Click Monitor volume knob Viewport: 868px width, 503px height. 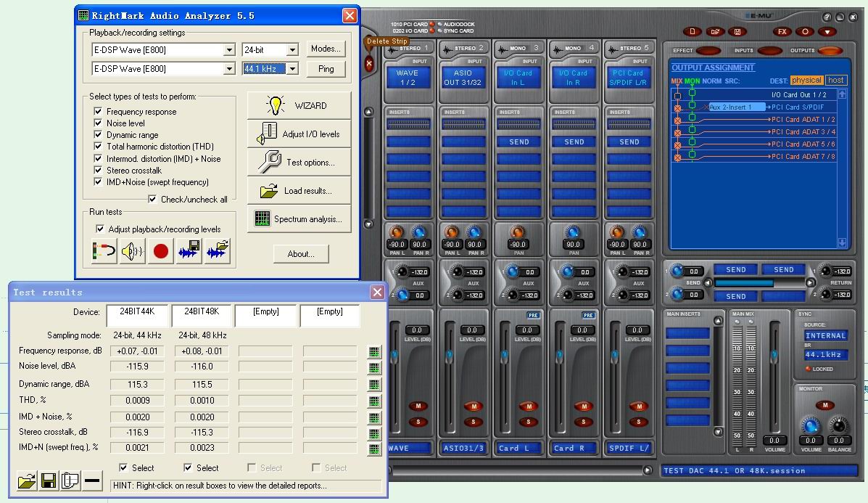[x=811, y=425]
